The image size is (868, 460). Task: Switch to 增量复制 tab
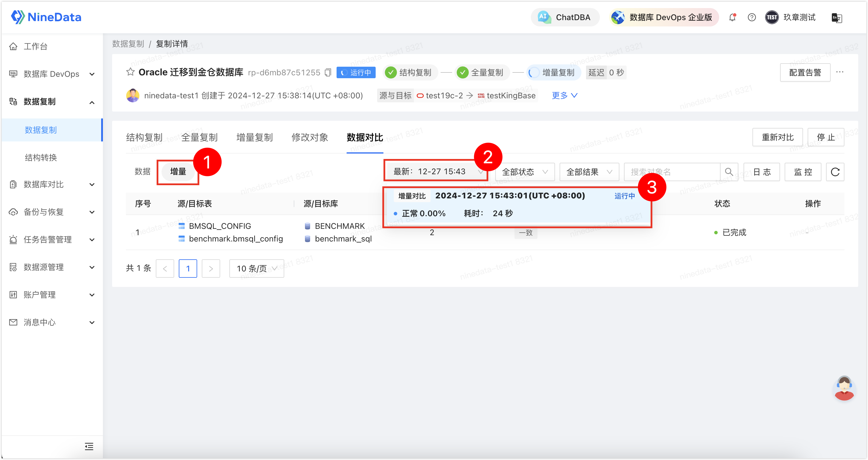point(255,137)
